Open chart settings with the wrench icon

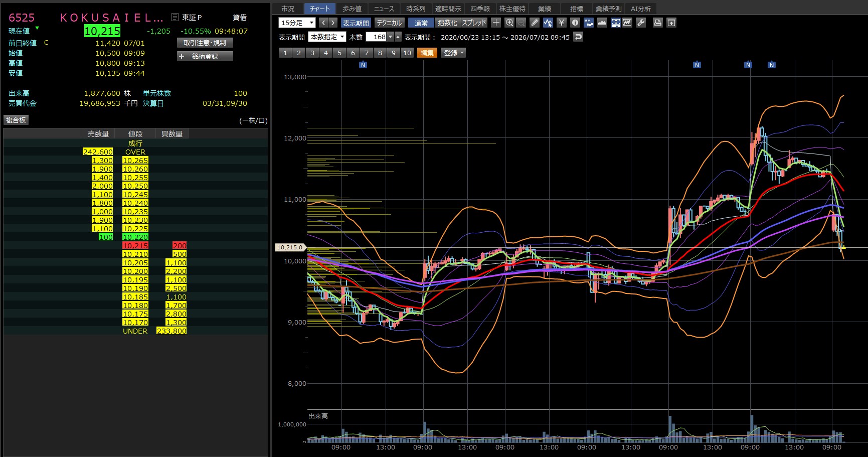(641, 23)
